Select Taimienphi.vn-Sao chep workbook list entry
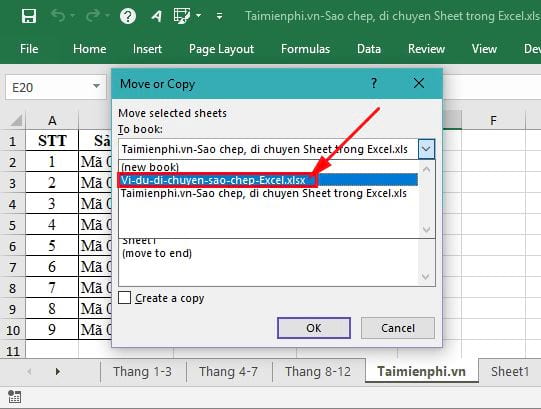 269,193
